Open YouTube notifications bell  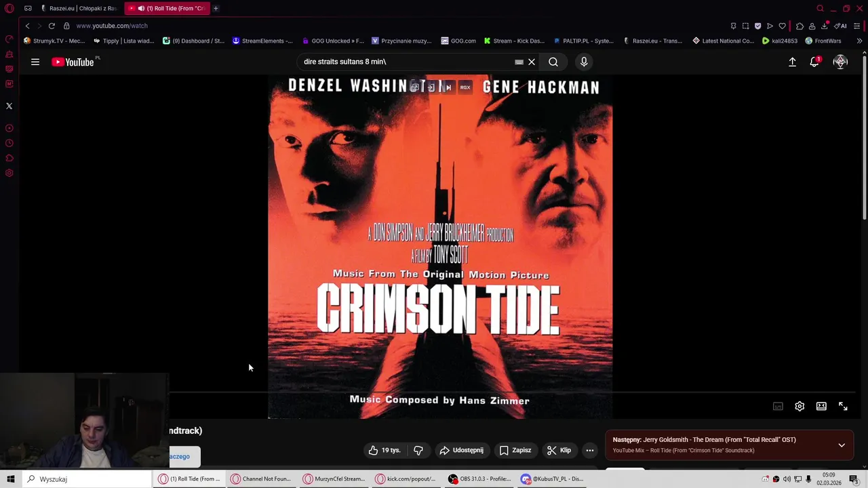tap(814, 62)
